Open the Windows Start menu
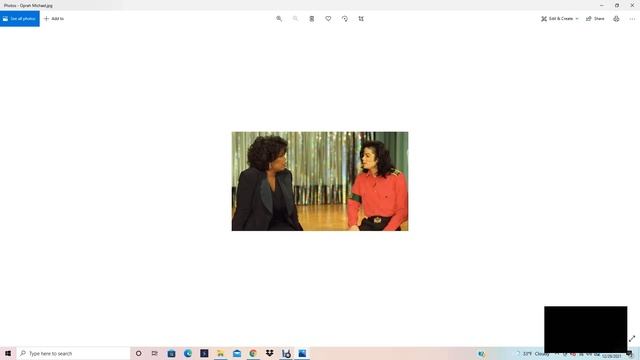The image size is (640, 360). [8, 353]
